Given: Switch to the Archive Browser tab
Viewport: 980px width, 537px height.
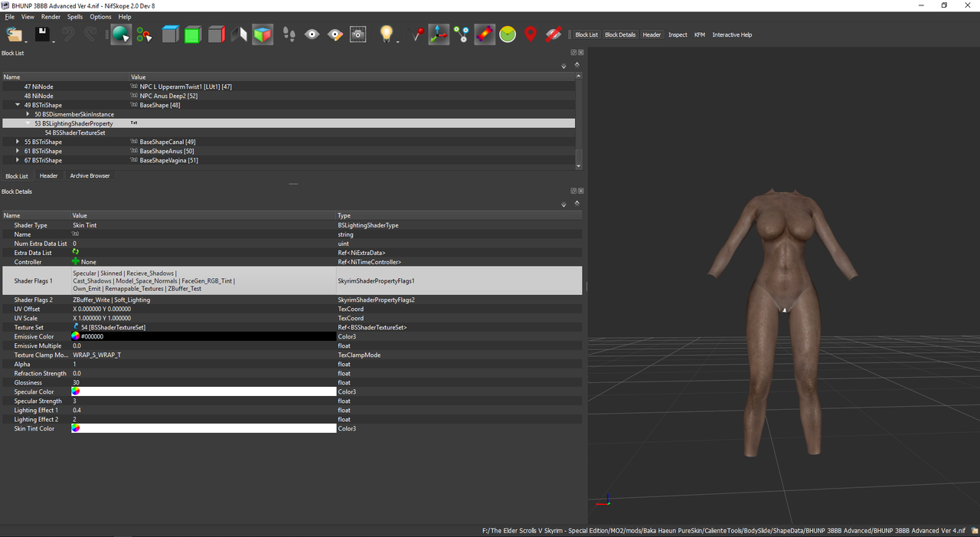Looking at the screenshot, I should point(90,176).
